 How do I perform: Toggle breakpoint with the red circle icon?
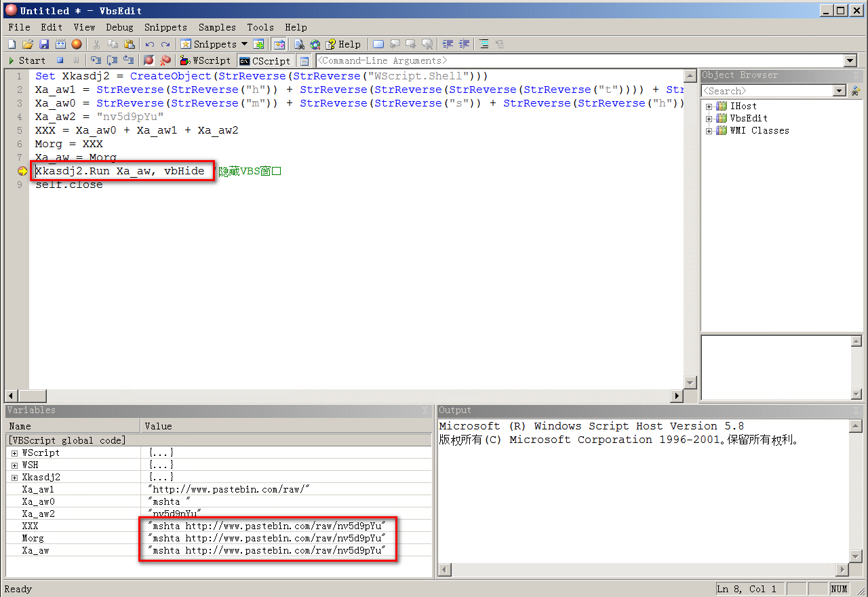[x=149, y=60]
